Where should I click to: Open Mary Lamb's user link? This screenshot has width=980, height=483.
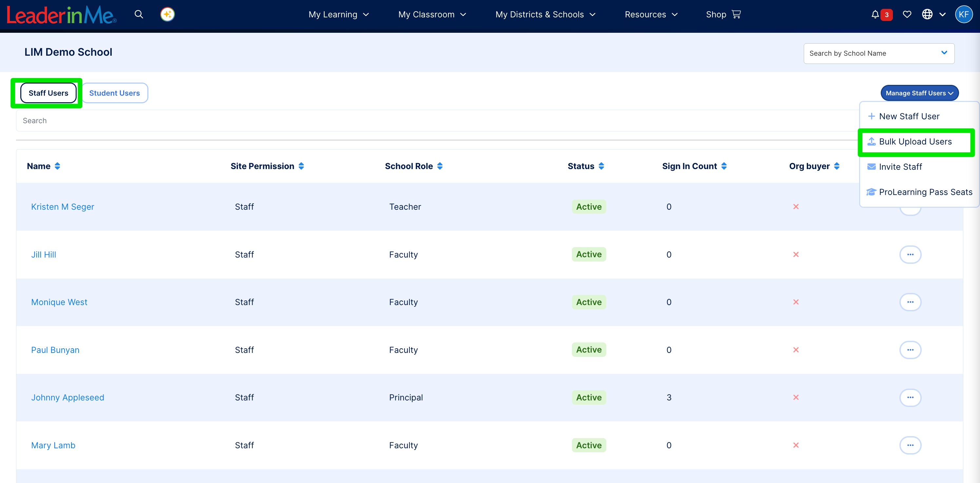click(53, 445)
